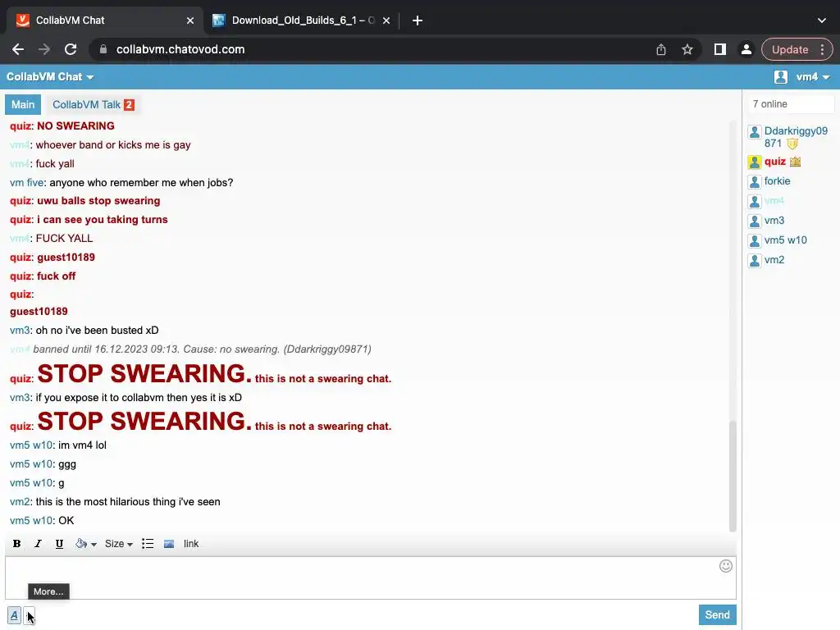Click the avatar icon beside Ddarkriggy09871
Screen dimensions: 840x630
coord(755,132)
